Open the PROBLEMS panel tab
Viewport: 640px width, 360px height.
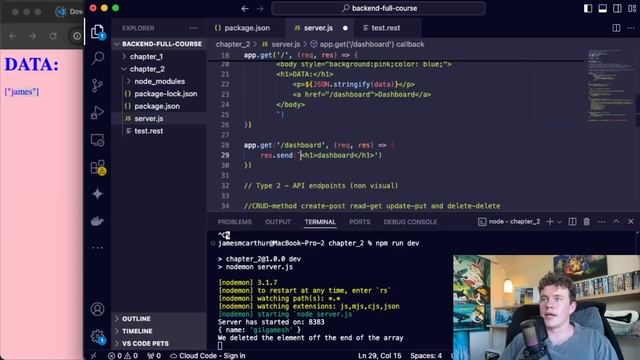(235, 222)
